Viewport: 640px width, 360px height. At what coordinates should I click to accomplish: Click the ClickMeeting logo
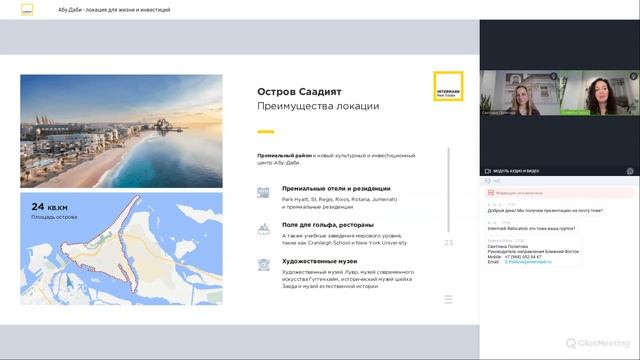tap(598, 343)
